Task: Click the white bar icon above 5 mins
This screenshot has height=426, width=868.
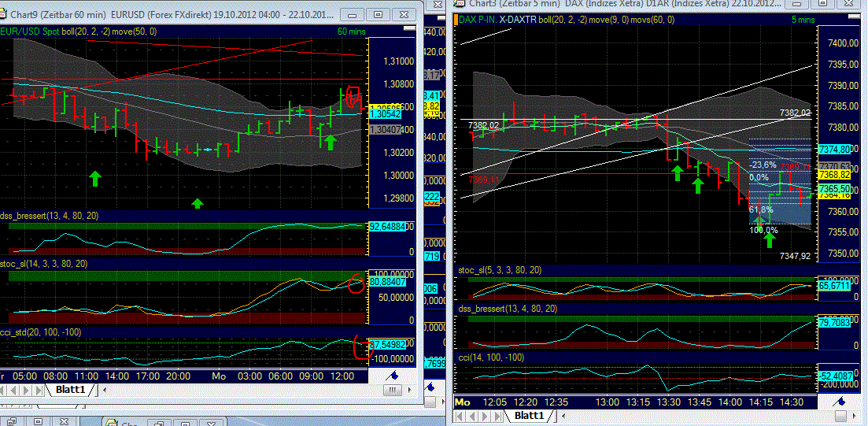Action: coord(854,17)
